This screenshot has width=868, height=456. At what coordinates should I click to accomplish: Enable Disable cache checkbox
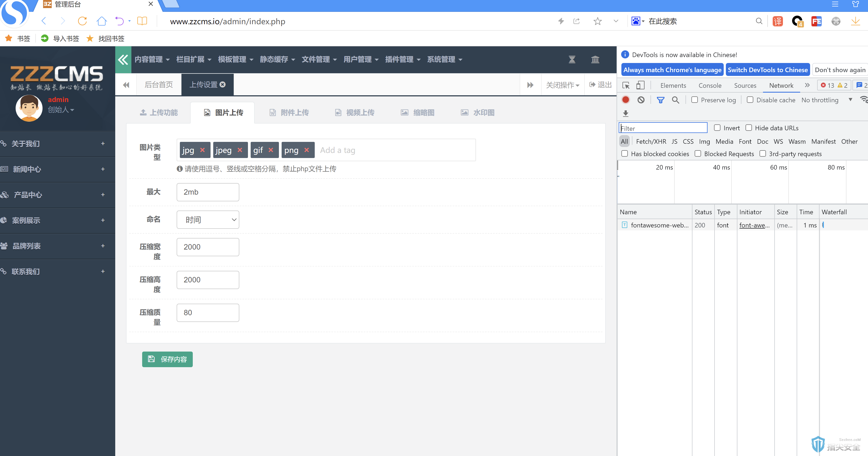coord(750,100)
